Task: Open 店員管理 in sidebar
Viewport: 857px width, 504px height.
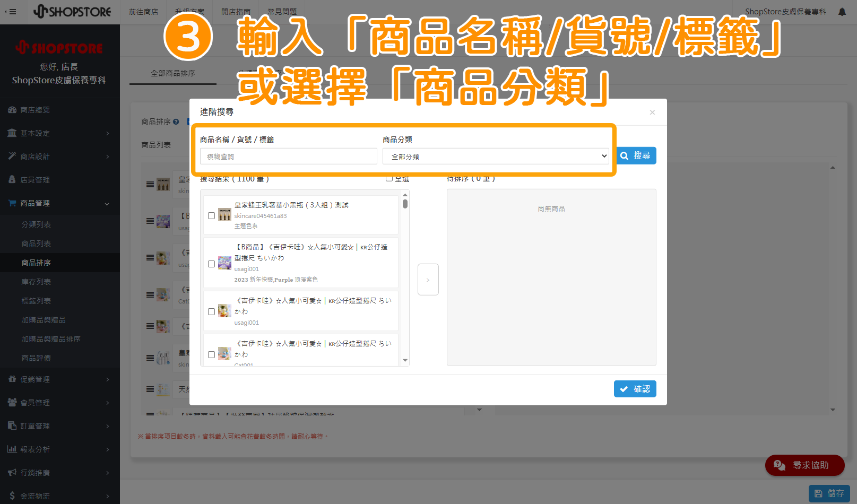Action: [59, 180]
